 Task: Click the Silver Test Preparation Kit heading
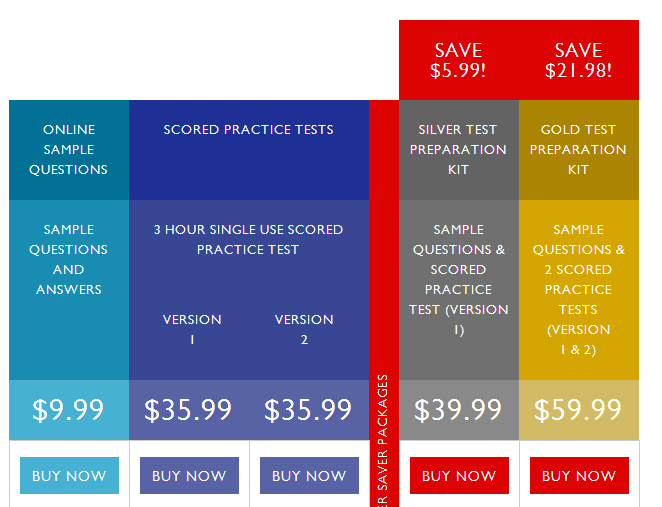click(459, 149)
